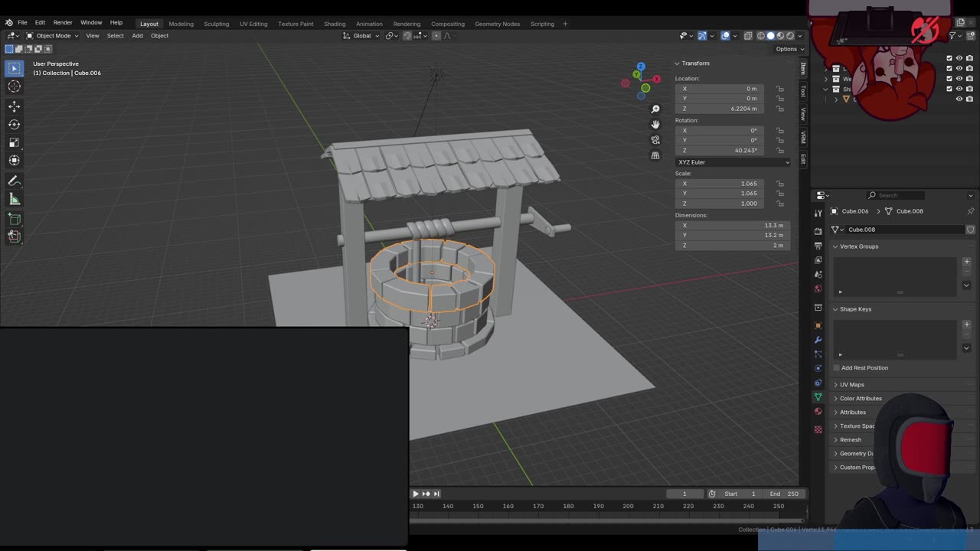Image resolution: width=980 pixels, height=551 pixels.
Task: Select the Select Box tool
Action: pyautogui.click(x=14, y=68)
